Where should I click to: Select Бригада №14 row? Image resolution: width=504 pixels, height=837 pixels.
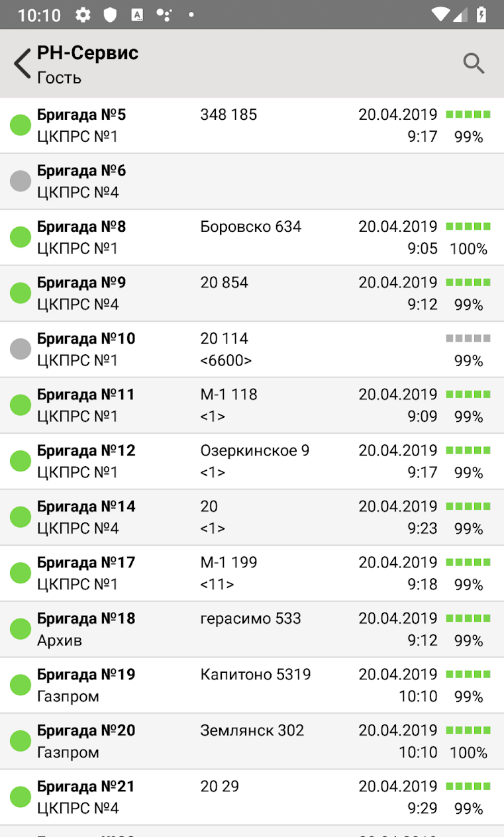tap(252, 517)
